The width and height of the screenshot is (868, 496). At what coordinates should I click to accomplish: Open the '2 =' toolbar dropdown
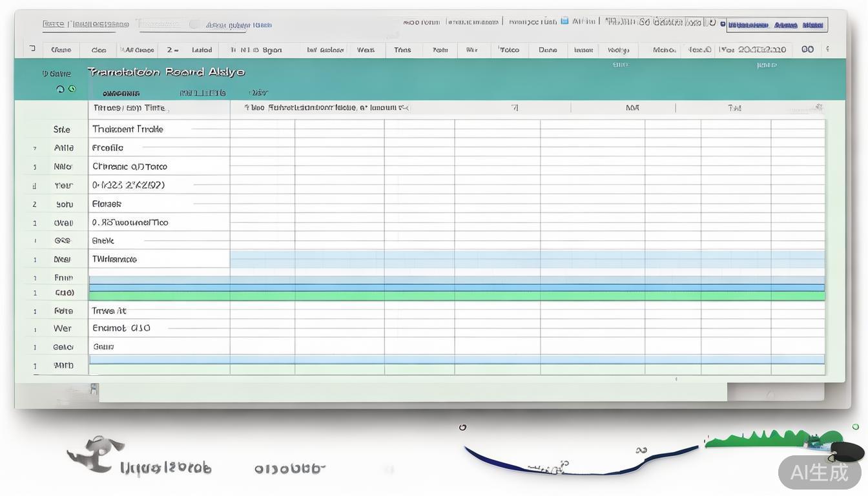click(172, 50)
